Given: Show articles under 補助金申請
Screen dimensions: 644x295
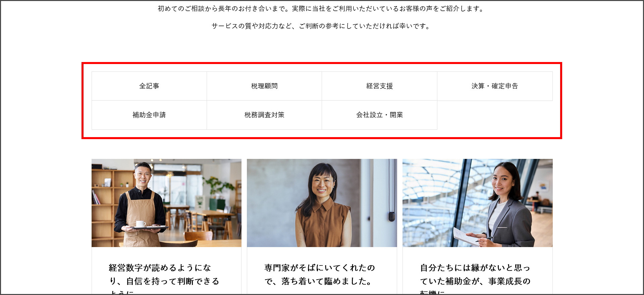Looking at the screenshot, I should 149,115.
